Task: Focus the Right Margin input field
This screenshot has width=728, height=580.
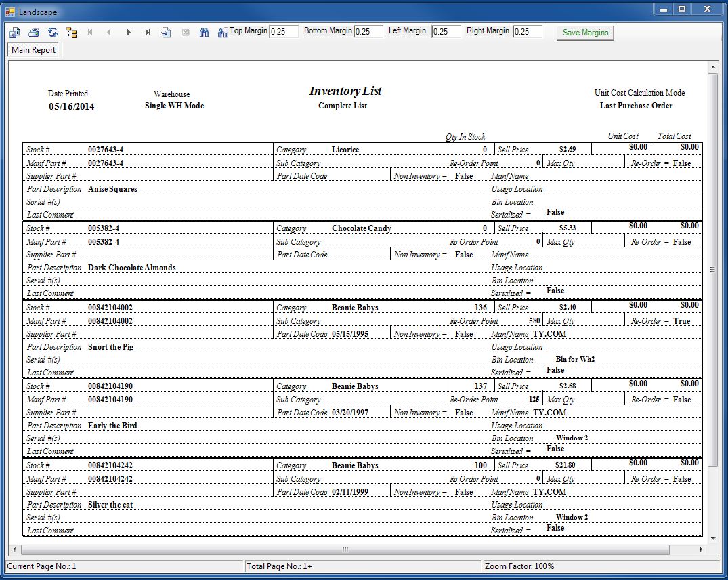Action: click(x=528, y=32)
